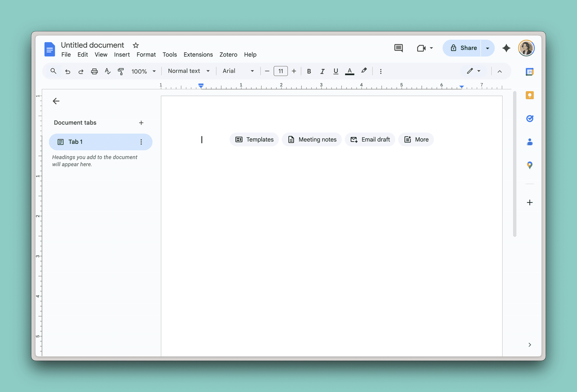577x392 pixels.
Task: Click the spelling and grammar check icon
Action: point(107,71)
